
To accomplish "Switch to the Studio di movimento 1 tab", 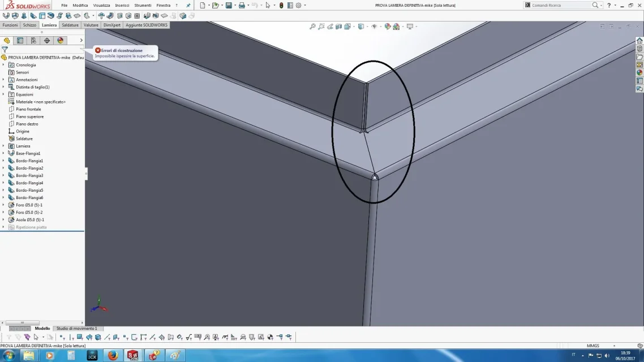I will tap(77, 328).
